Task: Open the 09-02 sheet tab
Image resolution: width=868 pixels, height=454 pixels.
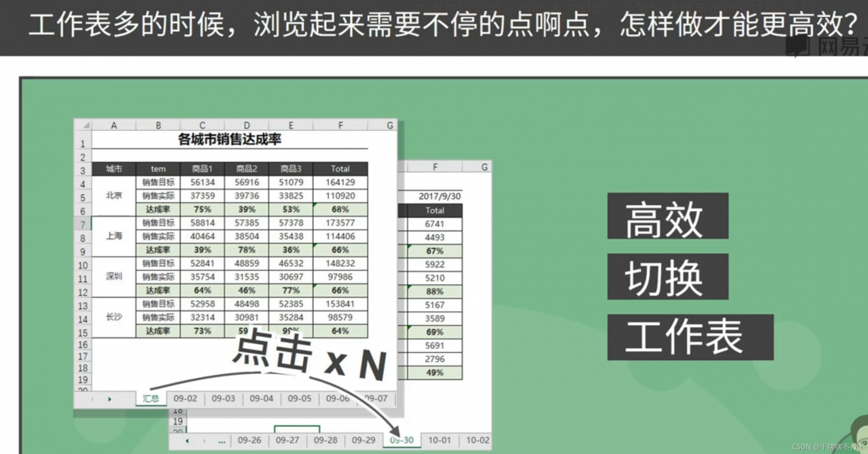Action: coord(184,399)
